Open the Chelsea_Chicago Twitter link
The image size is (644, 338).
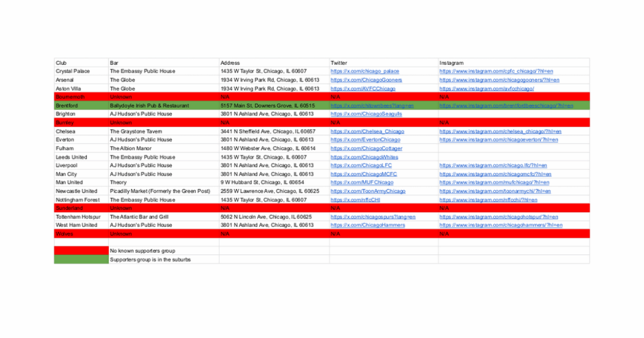click(367, 131)
